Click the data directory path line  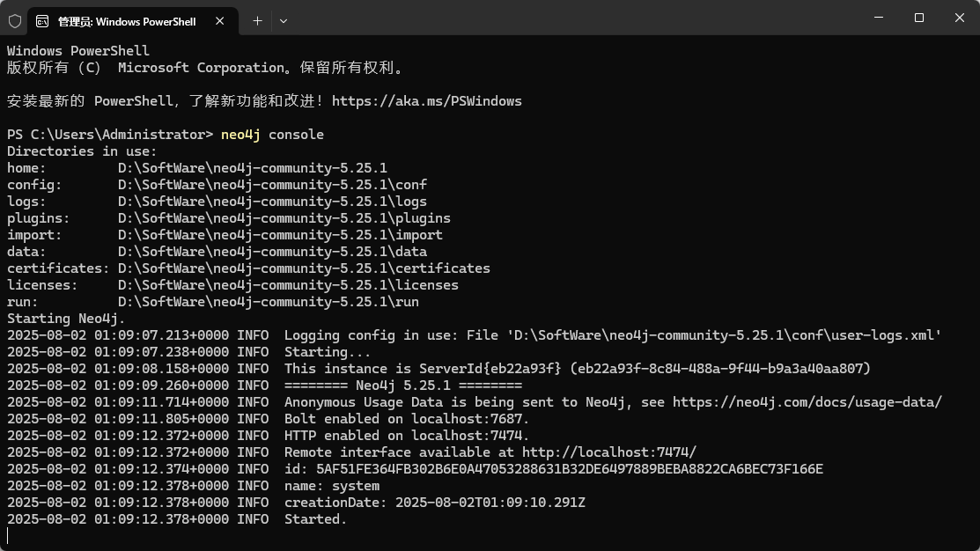pos(217,252)
